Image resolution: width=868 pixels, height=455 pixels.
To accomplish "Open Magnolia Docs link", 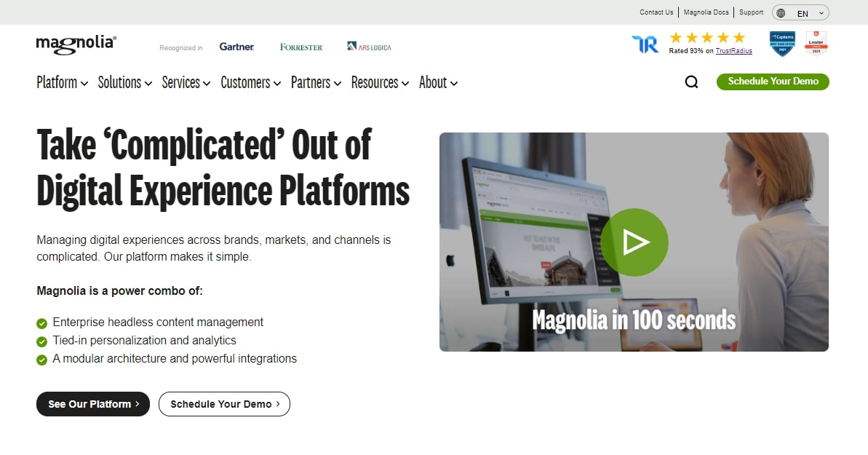I will [706, 12].
